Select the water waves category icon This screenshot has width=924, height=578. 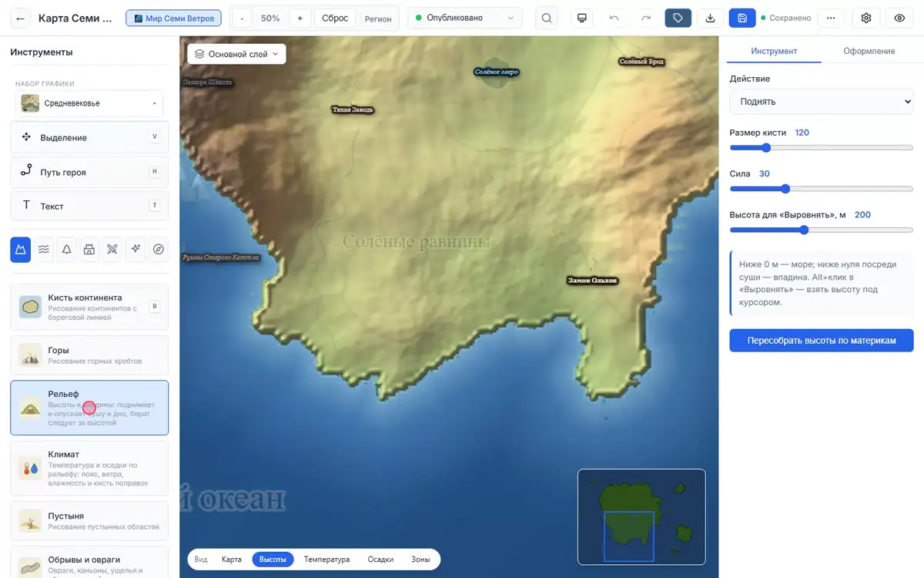tap(44, 249)
